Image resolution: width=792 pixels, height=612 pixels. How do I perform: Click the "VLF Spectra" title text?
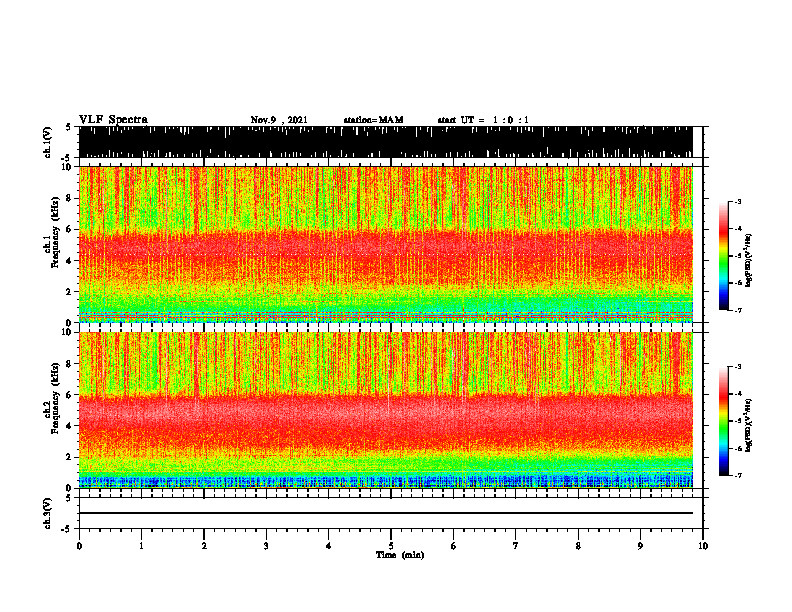click(x=113, y=119)
